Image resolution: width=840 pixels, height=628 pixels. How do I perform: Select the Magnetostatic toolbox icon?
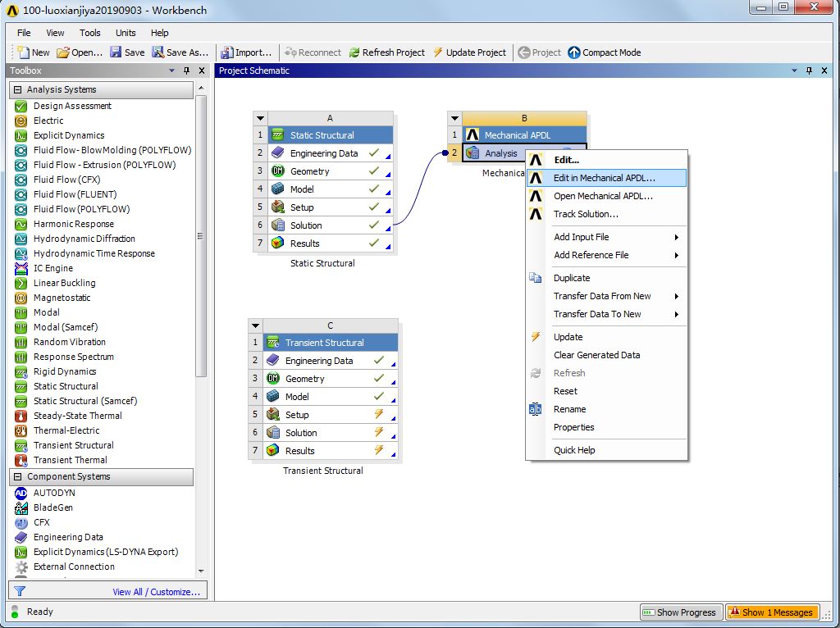tap(21, 298)
